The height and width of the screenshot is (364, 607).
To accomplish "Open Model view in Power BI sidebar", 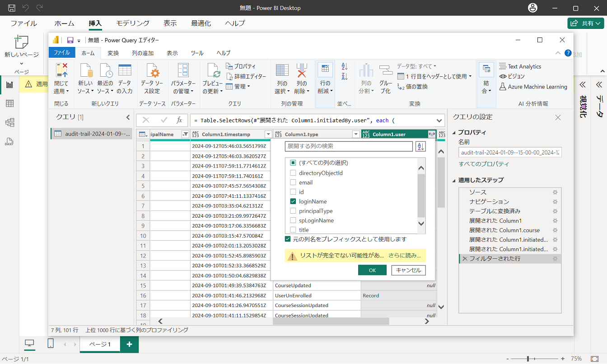I will coord(9,122).
